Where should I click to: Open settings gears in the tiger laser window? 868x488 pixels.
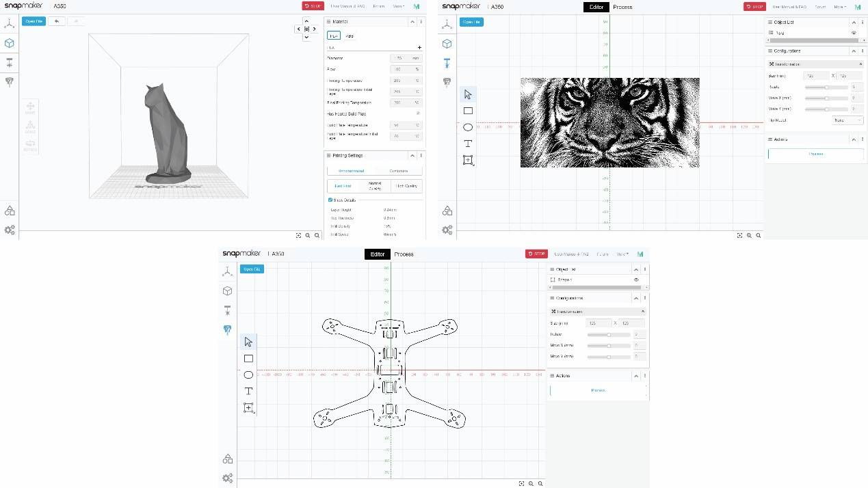(x=447, y=230)
